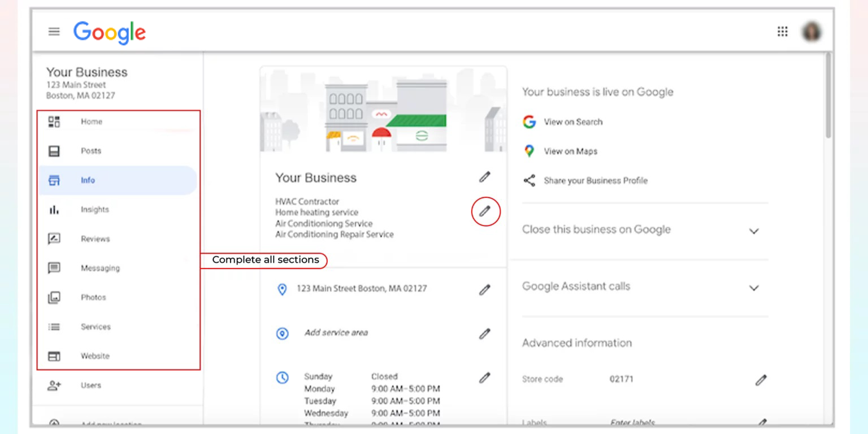Click the Posts sidebar icon

click(x=54, y=151)
